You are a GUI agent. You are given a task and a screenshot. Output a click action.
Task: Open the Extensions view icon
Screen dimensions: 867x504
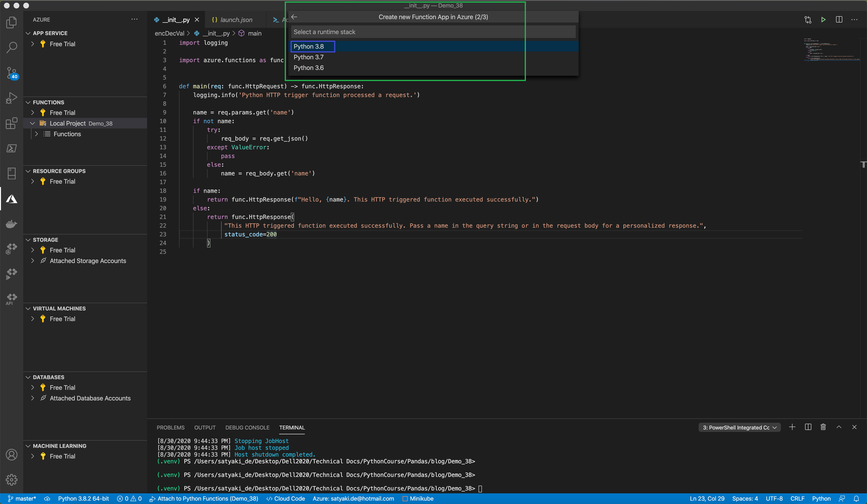point(11,123)
